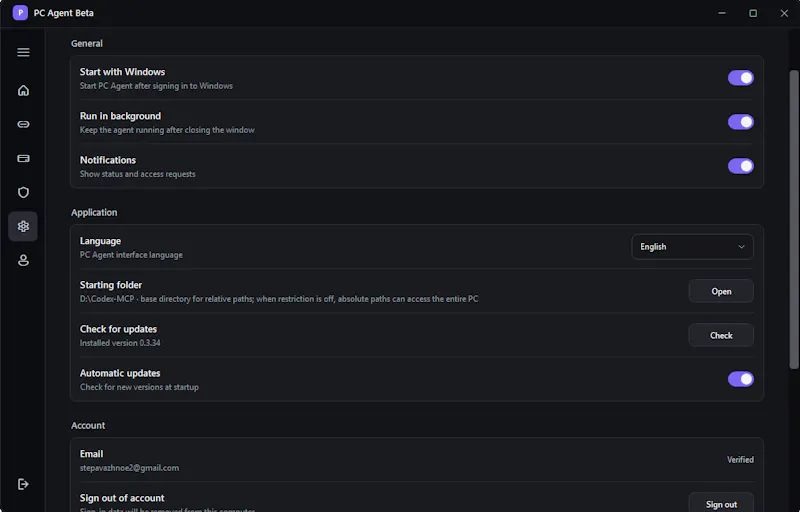This screenshot has width=800, height=512.
Task: Click the vertical scrollbar thumb
Action: tap(793, 219)
